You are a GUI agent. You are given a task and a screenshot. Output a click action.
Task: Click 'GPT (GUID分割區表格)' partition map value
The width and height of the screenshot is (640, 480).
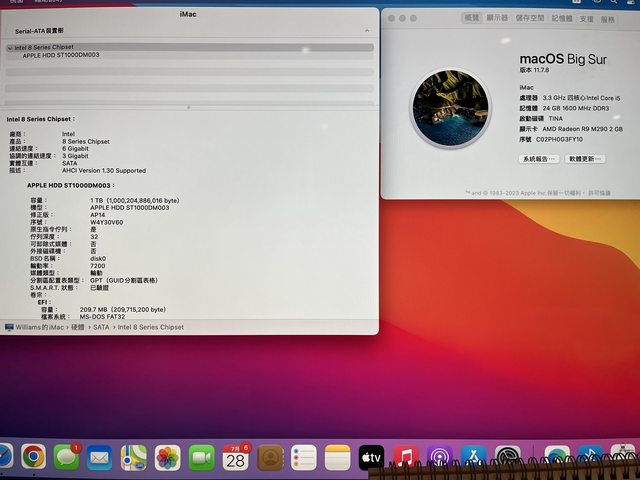point(124,280)
